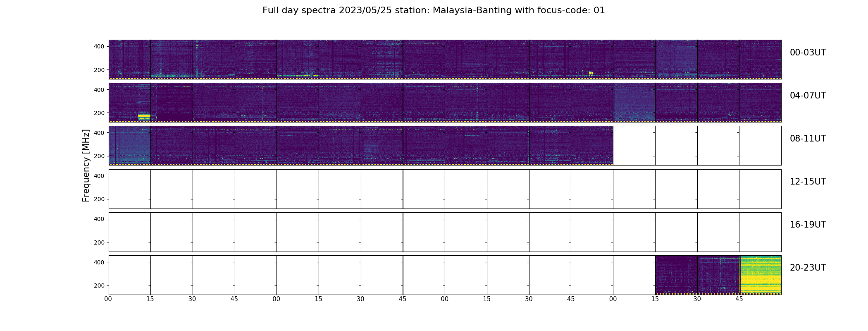Image resolution: width=868 pixels, height=331 pixels.
Task: Click the first spectrum panel in the 00-03UT row
Action: [130, 59]
